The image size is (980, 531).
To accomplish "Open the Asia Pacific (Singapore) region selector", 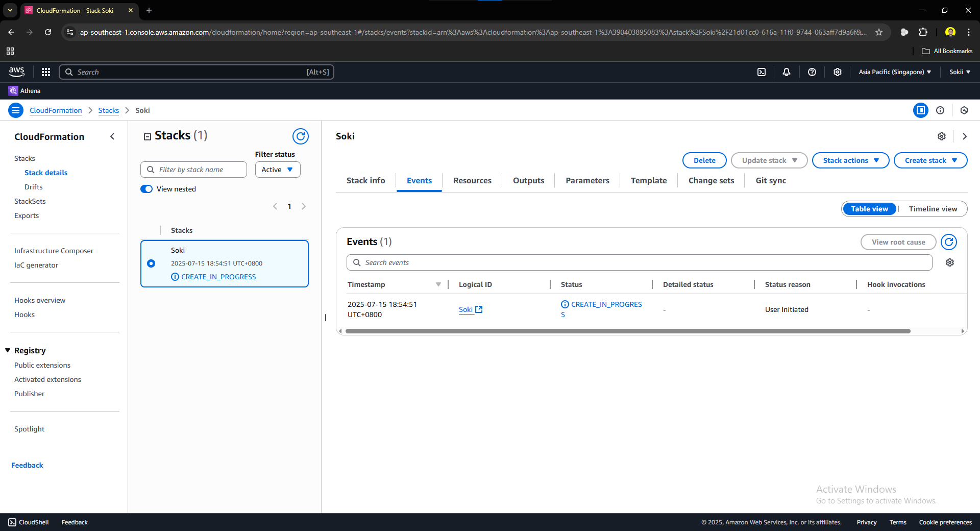I will (x=895, y=72).
